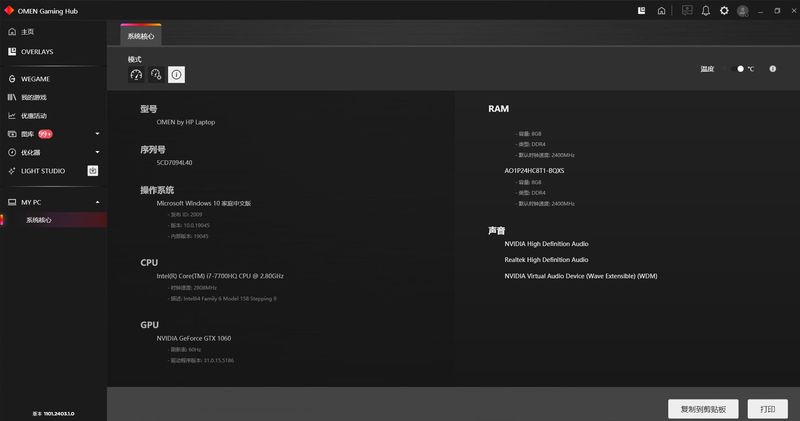Open WEGAME from the sidebar
800x421 pixels.
tap(35, 79)
